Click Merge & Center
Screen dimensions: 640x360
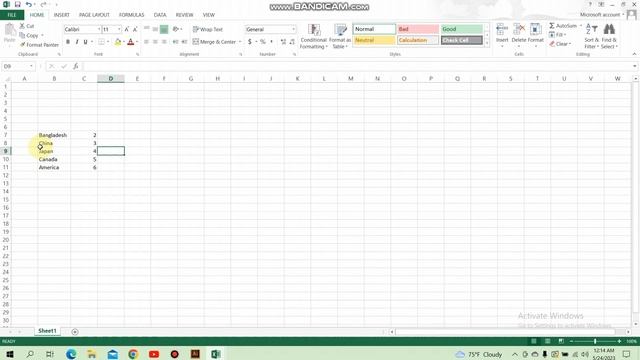[x=214, y=42]
